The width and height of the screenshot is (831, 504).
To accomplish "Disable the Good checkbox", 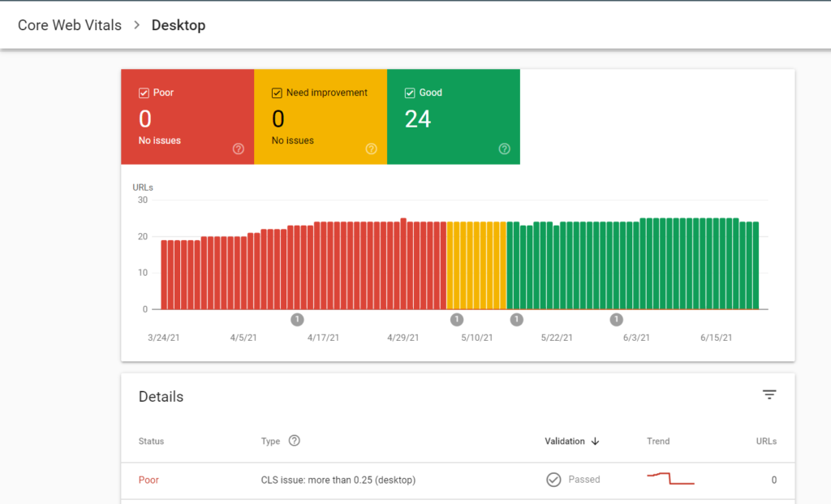I will (410, 93).
